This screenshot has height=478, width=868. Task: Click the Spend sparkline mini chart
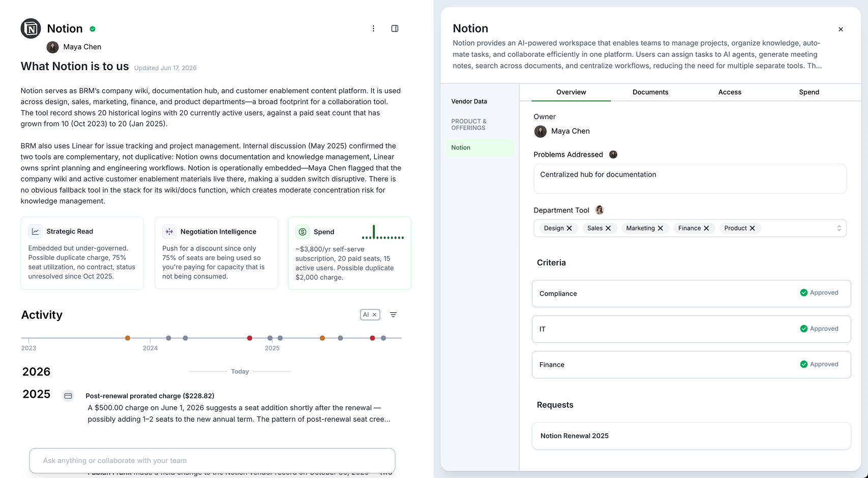(383, 232)
